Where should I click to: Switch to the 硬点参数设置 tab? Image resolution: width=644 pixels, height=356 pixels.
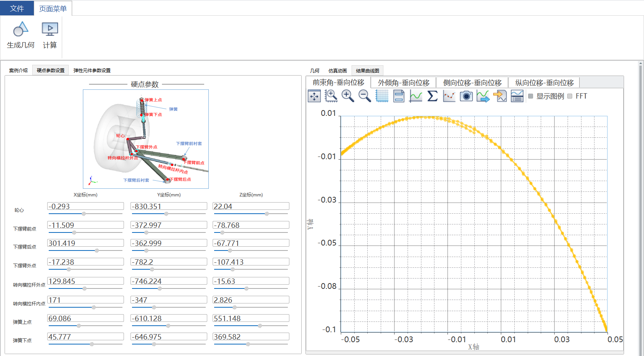51,71
